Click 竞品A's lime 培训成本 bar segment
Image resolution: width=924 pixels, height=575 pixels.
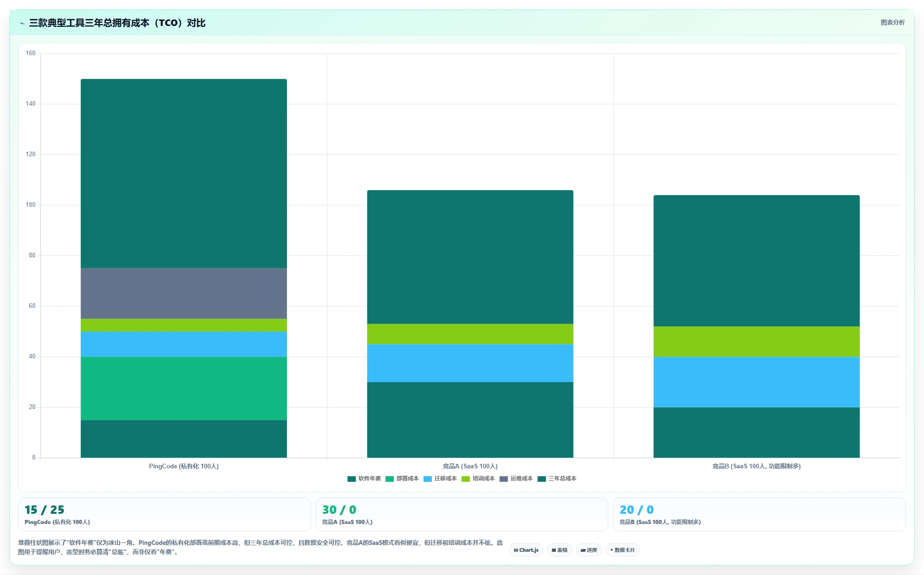click(470, 334)
